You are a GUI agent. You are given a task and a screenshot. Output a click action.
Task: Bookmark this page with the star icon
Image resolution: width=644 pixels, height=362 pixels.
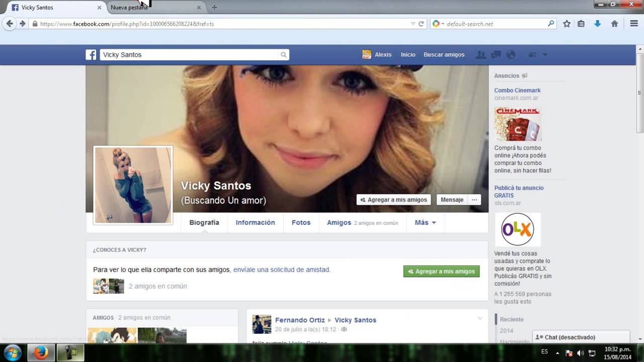(x=567, y=23)
